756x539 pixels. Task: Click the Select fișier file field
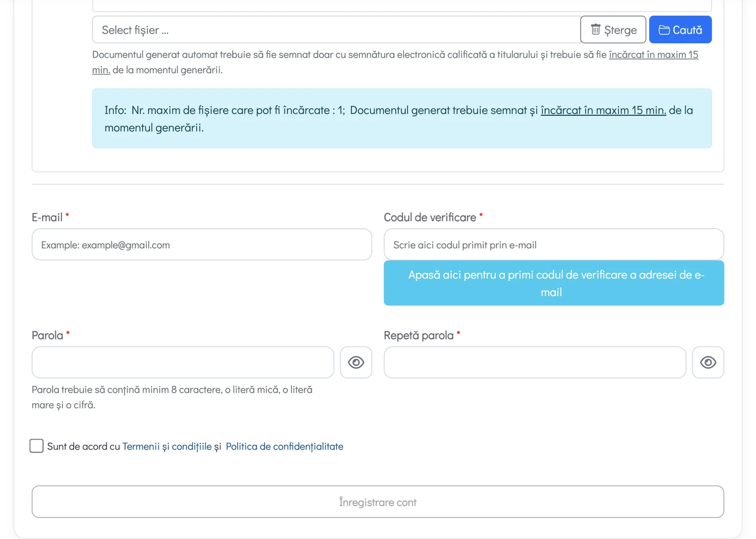(336, 30)
